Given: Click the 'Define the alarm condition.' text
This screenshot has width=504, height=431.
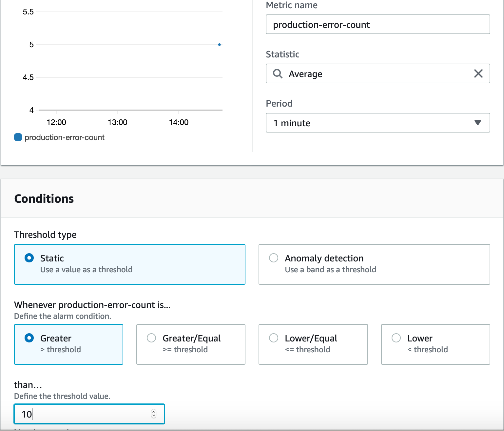Looking at the screenshot, I should click(x=63, y=316).
